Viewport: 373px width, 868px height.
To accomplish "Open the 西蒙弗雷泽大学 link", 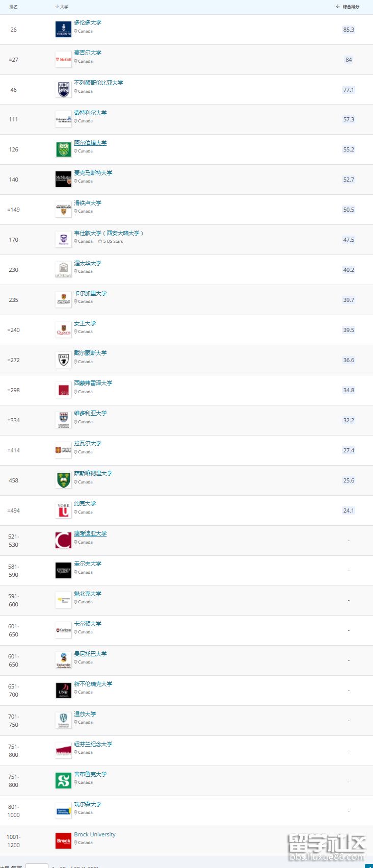I will coord(93,383).
